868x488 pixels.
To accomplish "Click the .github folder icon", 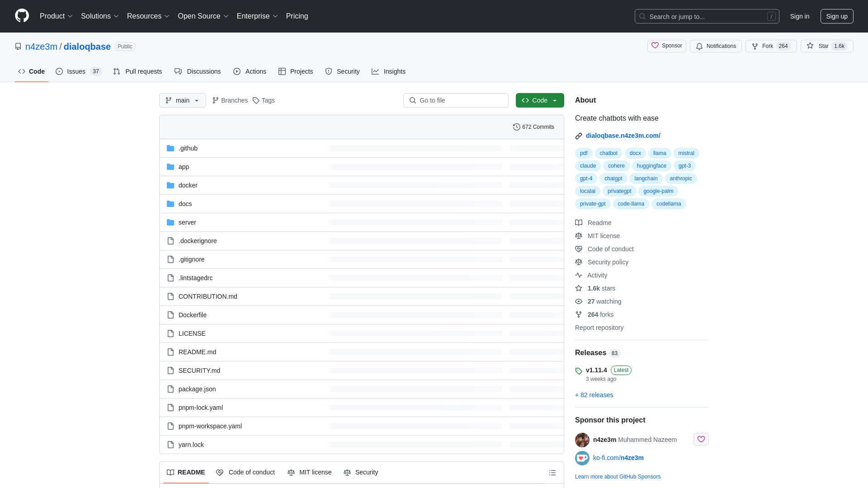I will click(x=170, y=148).
